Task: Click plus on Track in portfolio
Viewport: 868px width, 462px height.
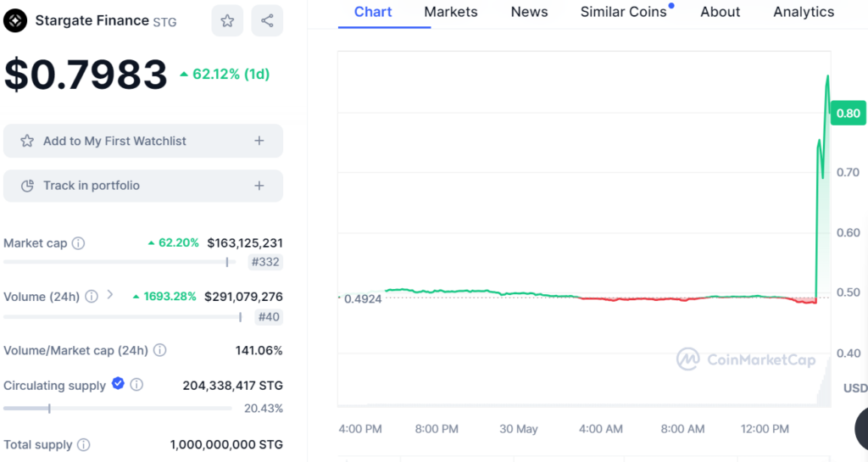Action: [x=259, y=186]
